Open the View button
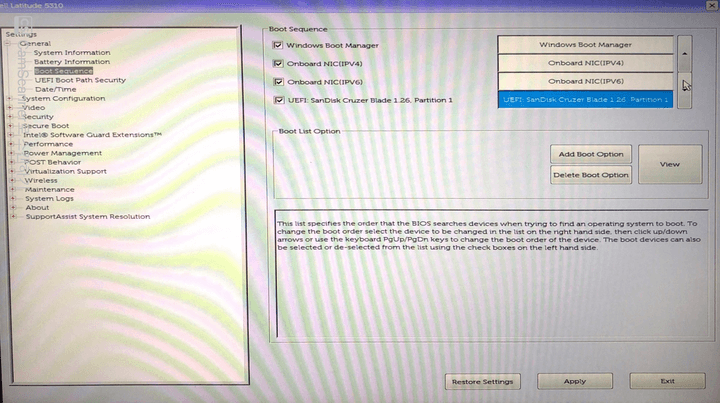720x403 pixels. (670, 164)
